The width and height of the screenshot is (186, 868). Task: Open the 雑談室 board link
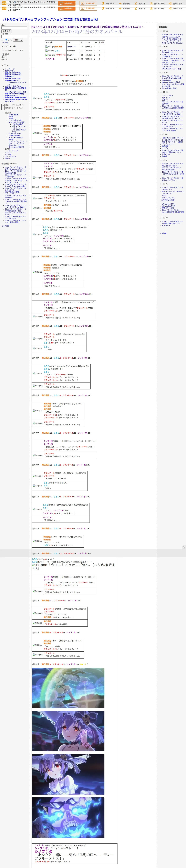pyautogui.click(x=11, y=117)
